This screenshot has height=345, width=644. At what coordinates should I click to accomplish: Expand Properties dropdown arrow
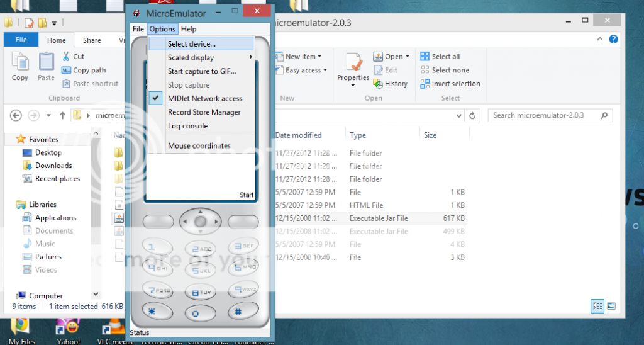click(x=353, y=86)
